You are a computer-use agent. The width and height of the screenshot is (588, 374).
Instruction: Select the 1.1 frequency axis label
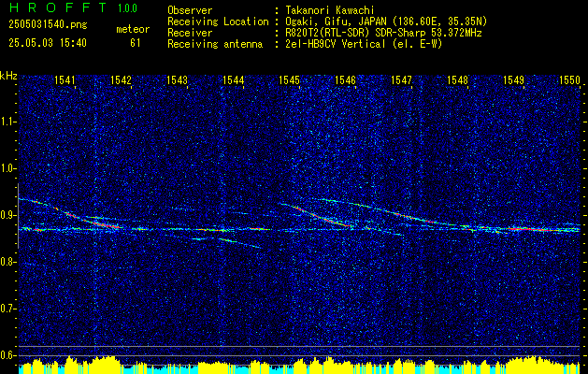(x=8, y=122)
